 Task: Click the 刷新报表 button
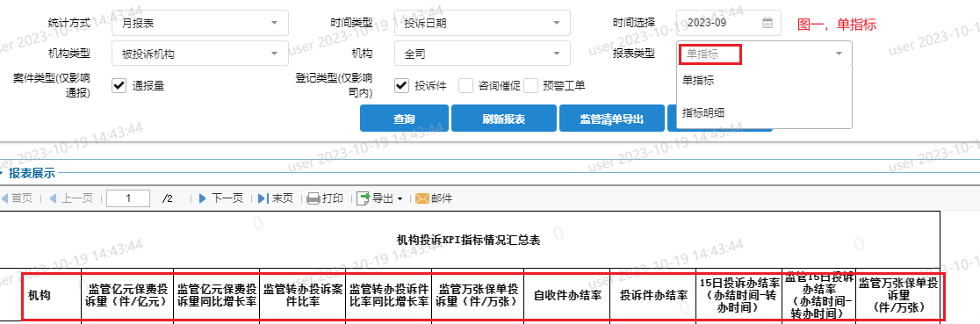coord(504,119)
